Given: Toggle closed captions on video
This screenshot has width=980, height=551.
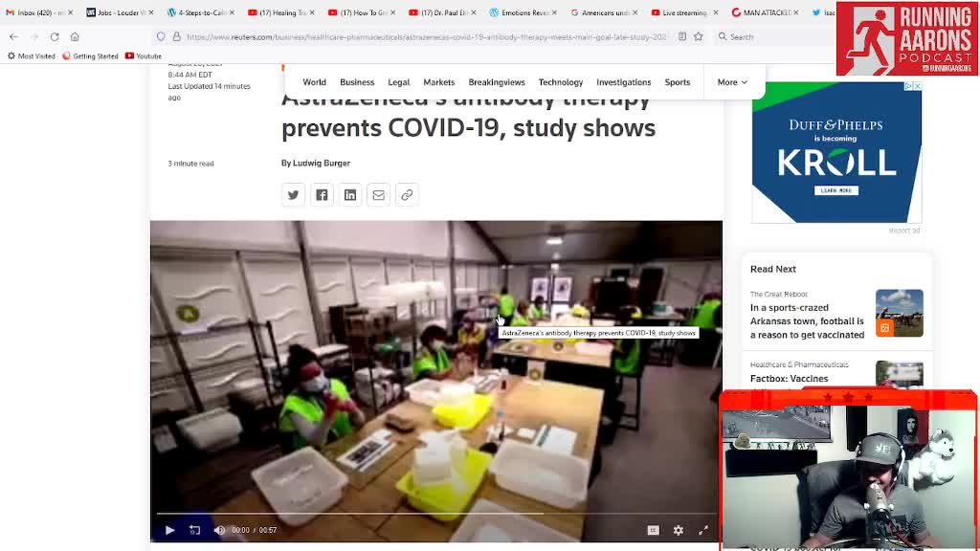Looking at the screenshot, I should pos(653,530).
